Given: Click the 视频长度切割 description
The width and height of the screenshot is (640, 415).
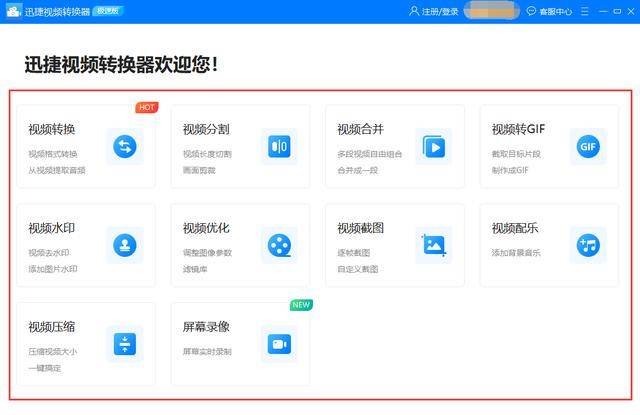Looking at the screenshot, I should coord(207,154).
